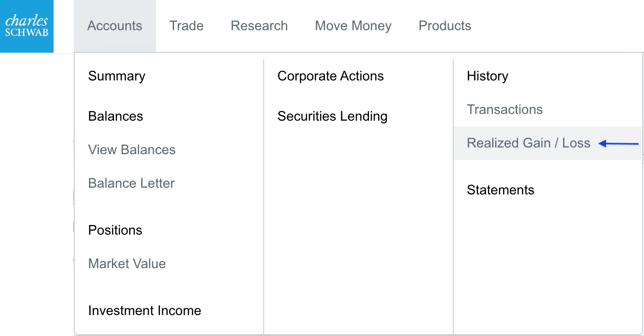Open Securities Lending page
This screenshot has height=336, width=644.
tap(332, 116)
